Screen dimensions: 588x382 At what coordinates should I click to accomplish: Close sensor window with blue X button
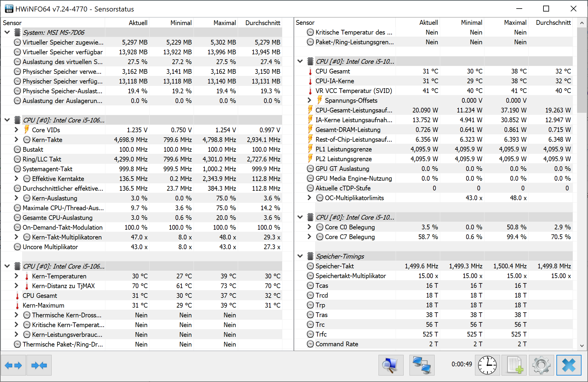click(569, 365)
